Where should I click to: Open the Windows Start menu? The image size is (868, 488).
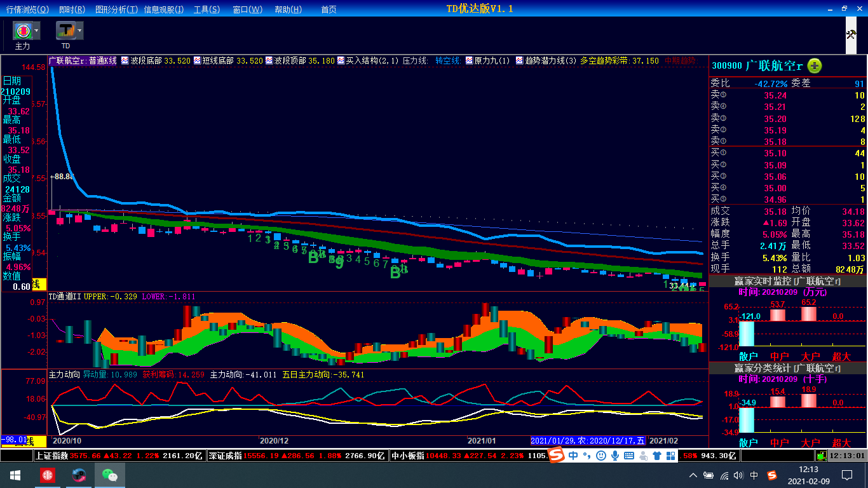click(x=15, y=475)
